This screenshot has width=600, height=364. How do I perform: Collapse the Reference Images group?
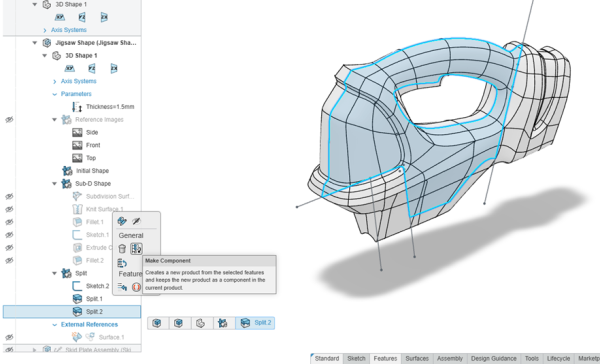click(x=54, y=120)
